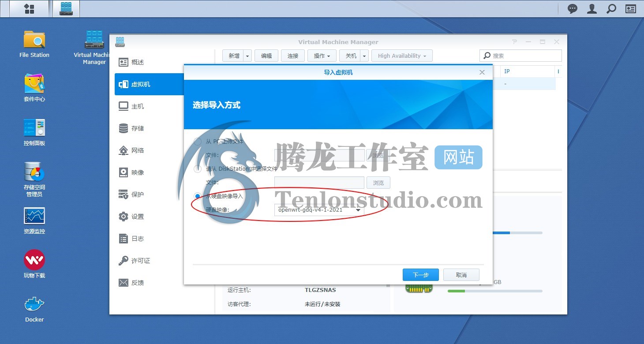The image size is (644, 344).
Task: Click DiskStation 文件 path input field
Action: (x=319, y=183)
